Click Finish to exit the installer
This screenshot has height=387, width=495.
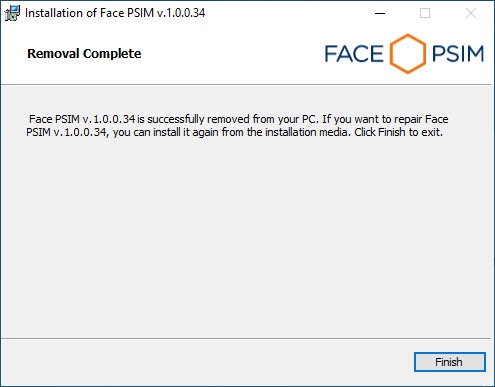(450, 362)
